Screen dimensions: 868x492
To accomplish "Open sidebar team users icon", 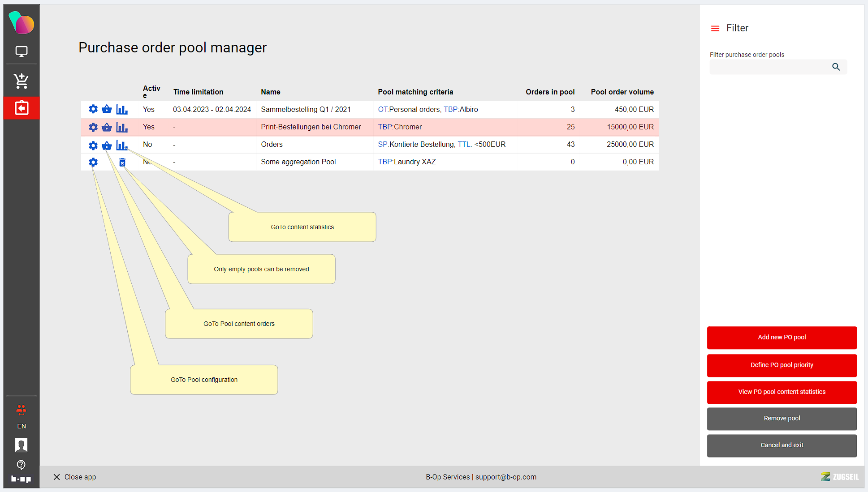I will [x=21, y=409].
